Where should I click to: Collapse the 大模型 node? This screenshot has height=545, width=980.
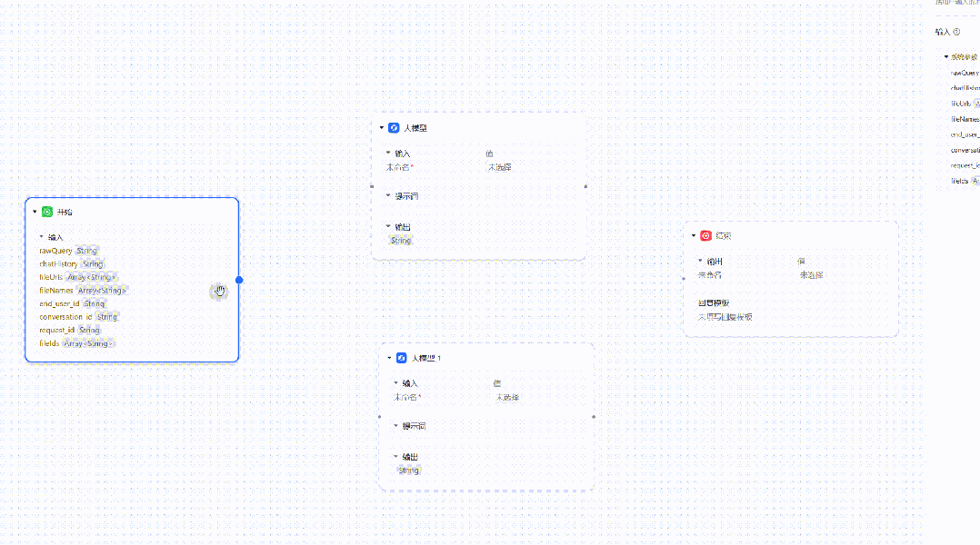[x=381, y=127]
